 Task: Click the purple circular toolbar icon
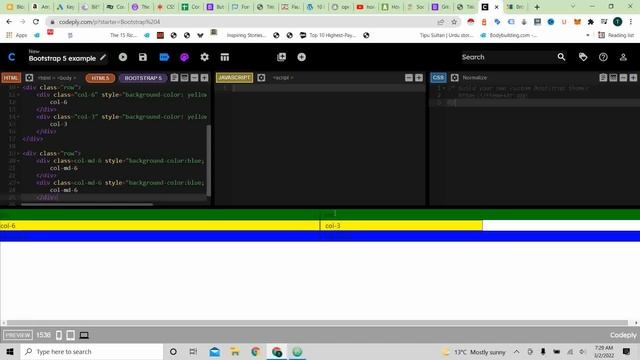tap(184, 58)
